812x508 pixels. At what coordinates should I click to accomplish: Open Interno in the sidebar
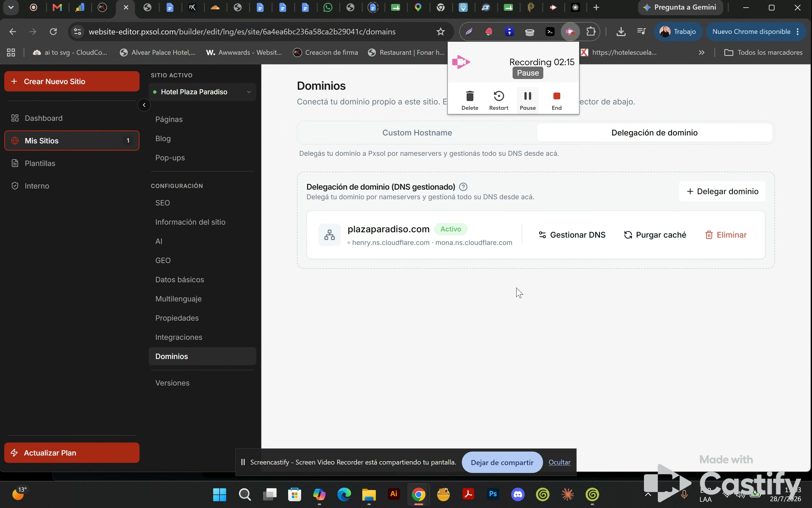coord(72,186)
